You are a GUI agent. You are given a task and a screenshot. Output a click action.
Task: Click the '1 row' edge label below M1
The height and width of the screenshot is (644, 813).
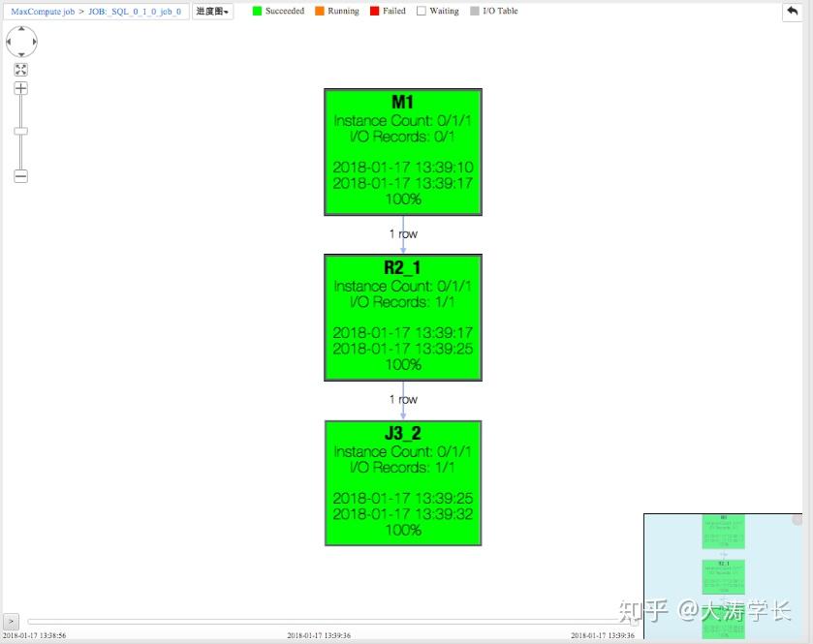(x=403, y=234)
